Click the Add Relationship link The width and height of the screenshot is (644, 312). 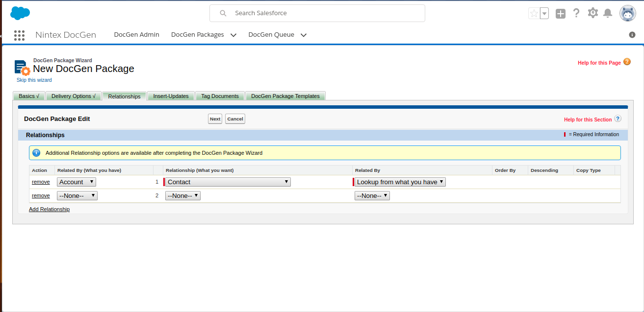[49, 209]
